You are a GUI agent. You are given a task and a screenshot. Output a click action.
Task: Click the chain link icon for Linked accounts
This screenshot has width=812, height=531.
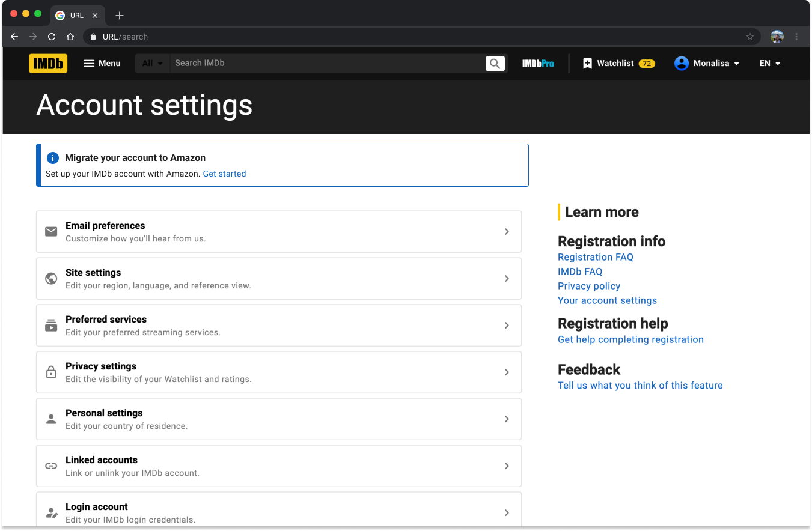click(51, 466)
